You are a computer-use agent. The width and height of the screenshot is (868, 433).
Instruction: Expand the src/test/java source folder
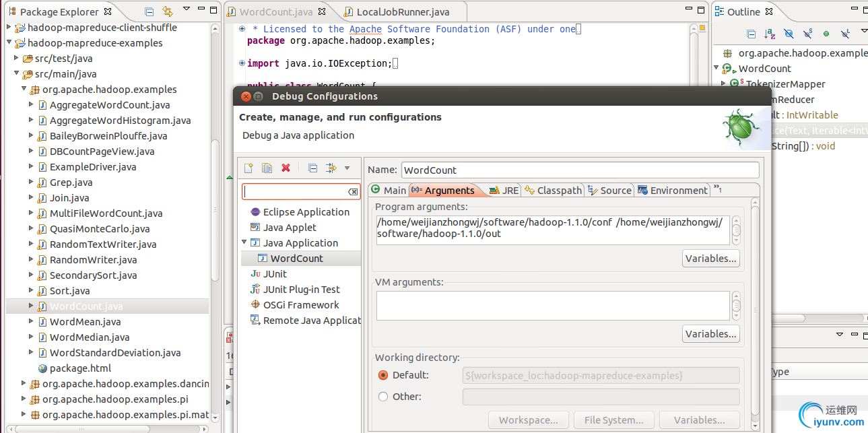click(17, 59)
